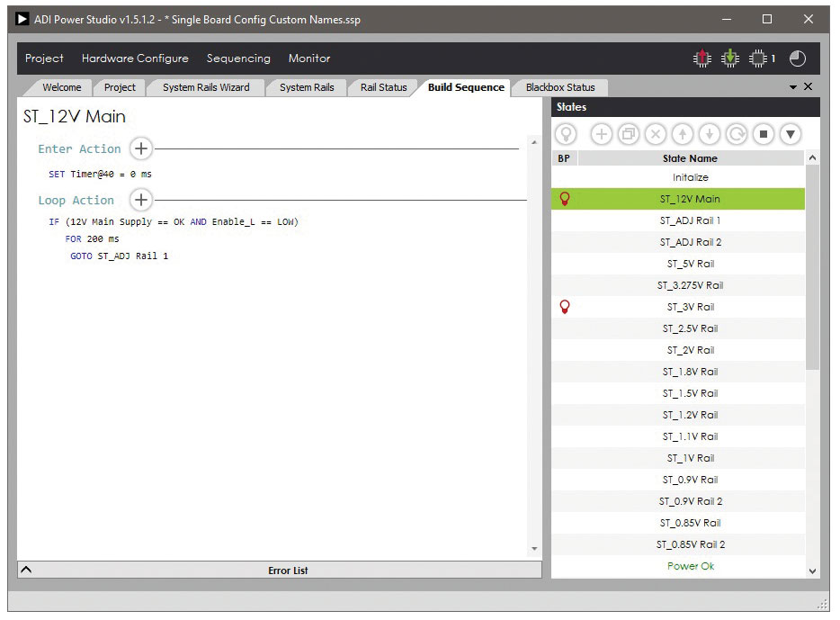
Task: Move state up with the up arrow icon
Action: 683,134
